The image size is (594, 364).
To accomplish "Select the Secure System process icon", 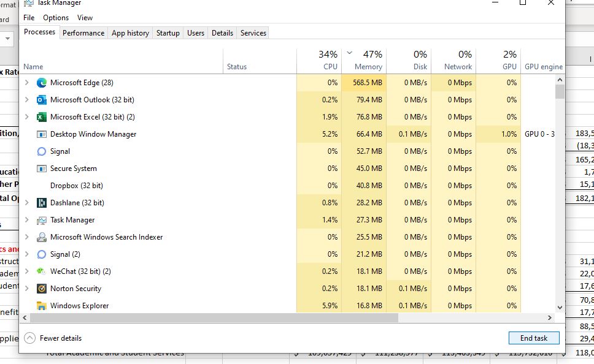I will [42, 169].
